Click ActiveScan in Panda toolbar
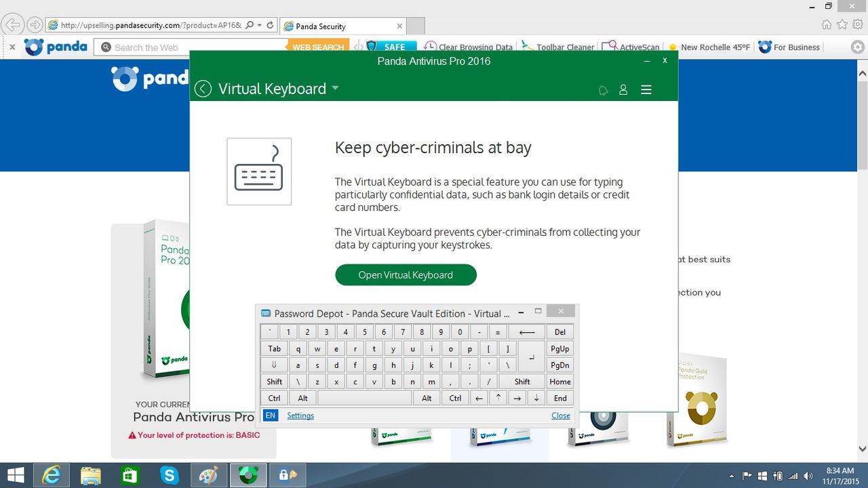Viewport: 868px width, 488px height. [631, 47]
